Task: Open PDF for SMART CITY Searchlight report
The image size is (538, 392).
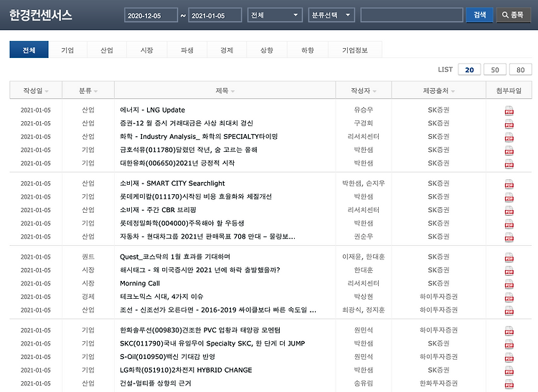Action: tap(509, 185)
